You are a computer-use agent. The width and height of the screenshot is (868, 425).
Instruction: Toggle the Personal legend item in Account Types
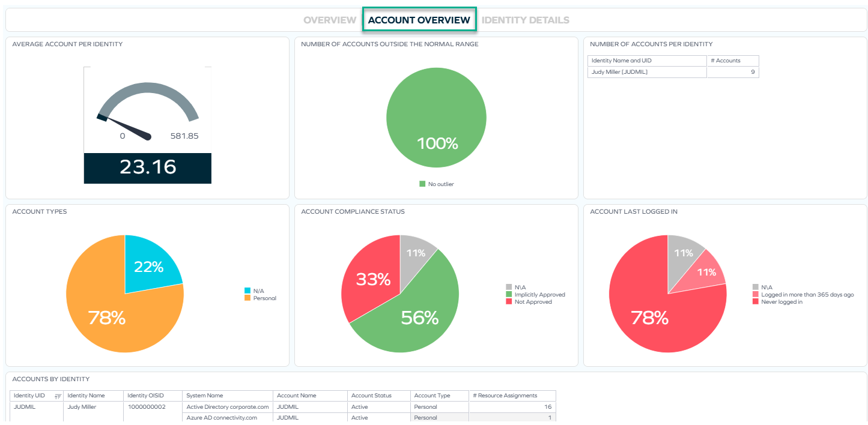(265, 298)
